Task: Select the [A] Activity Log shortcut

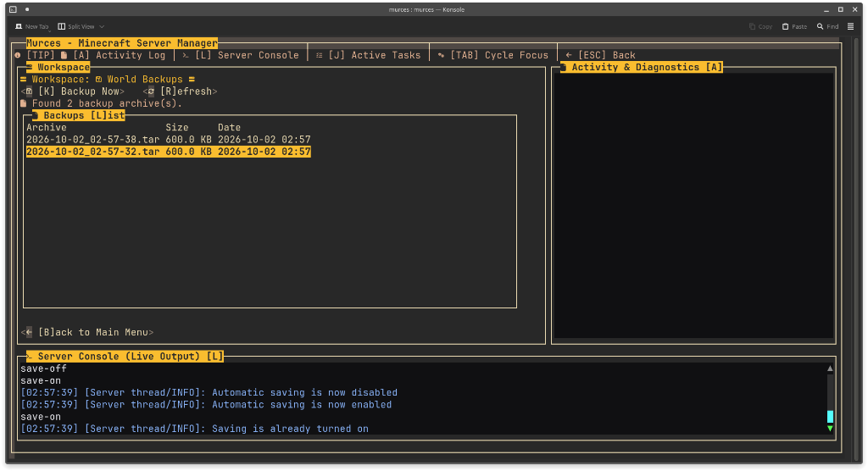Action: [119, 55]
